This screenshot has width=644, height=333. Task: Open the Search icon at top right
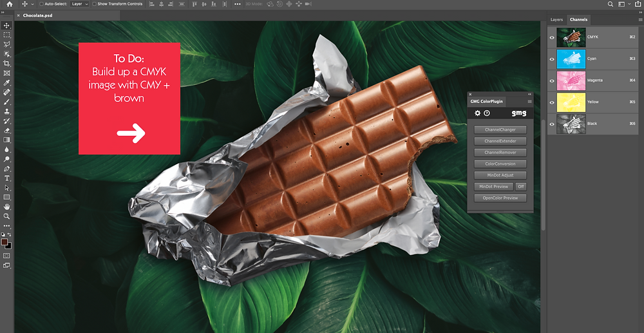(611, 4)
